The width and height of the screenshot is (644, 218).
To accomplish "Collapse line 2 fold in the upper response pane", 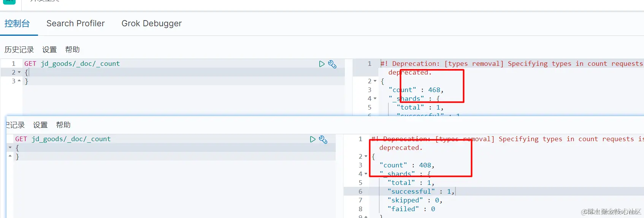I will tap(375, 81).
